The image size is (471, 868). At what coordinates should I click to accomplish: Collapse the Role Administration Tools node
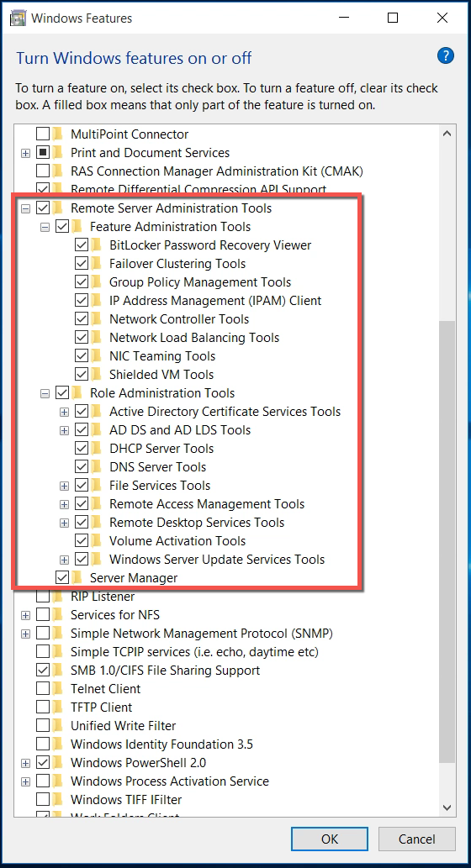click(45, 393)
